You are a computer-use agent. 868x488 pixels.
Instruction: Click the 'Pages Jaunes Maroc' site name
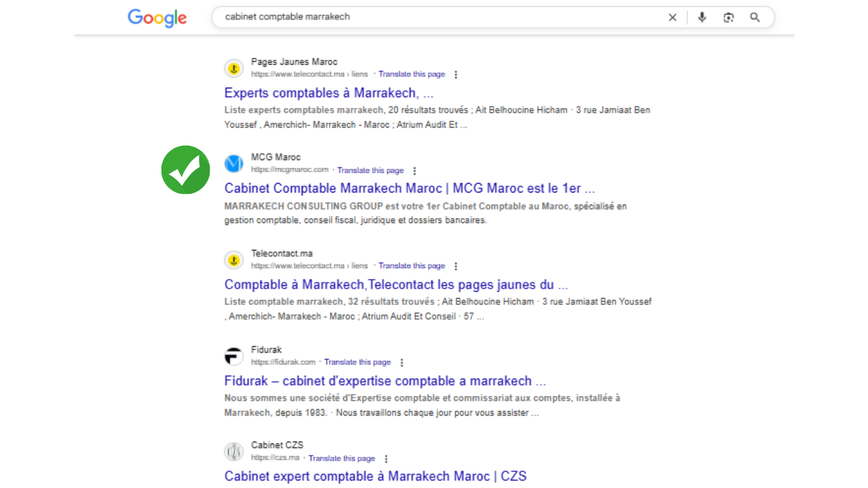[x=294, y=62]
